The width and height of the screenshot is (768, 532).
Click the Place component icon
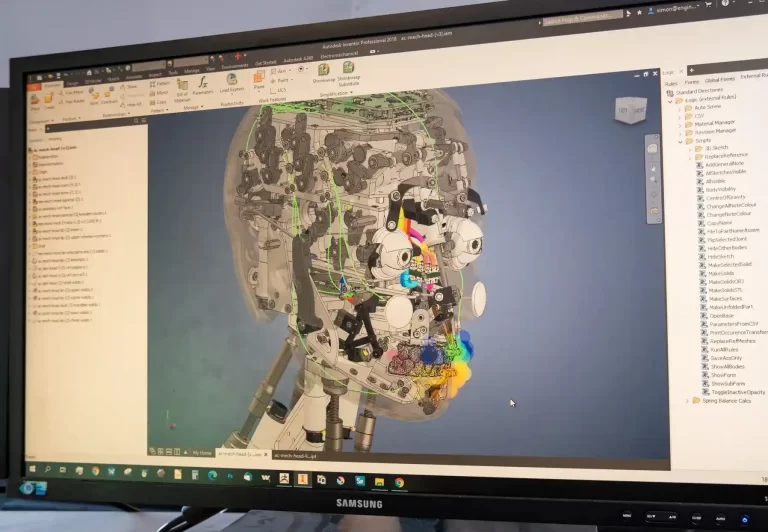(34, 102)
